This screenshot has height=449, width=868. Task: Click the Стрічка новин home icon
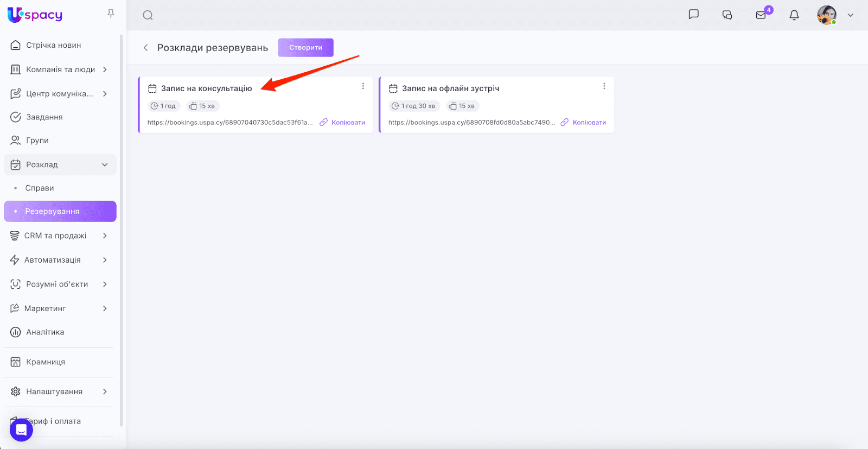[x=16, y=45]
